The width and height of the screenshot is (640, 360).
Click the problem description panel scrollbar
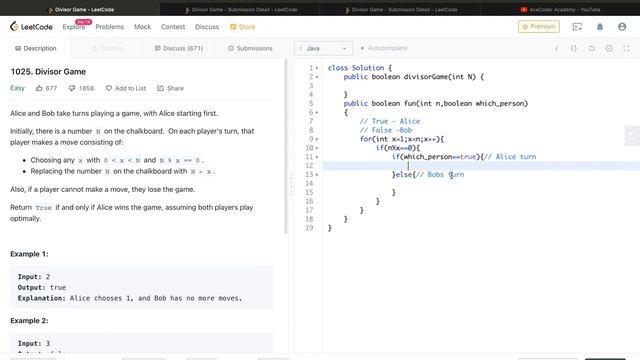click(x=286, y=146)
